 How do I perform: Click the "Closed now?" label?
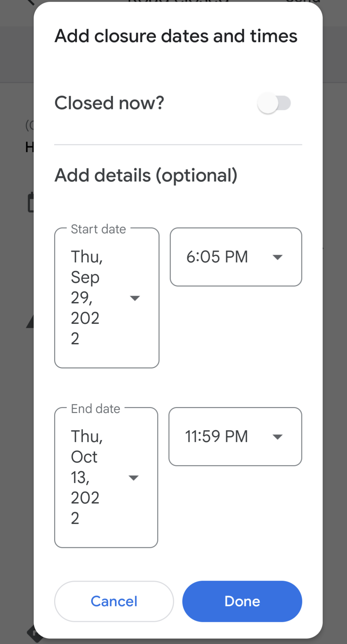(109, 103)
